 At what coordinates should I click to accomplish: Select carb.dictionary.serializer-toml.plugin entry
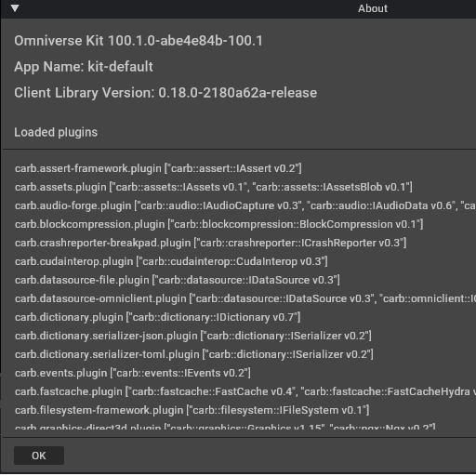pos(194,354)
